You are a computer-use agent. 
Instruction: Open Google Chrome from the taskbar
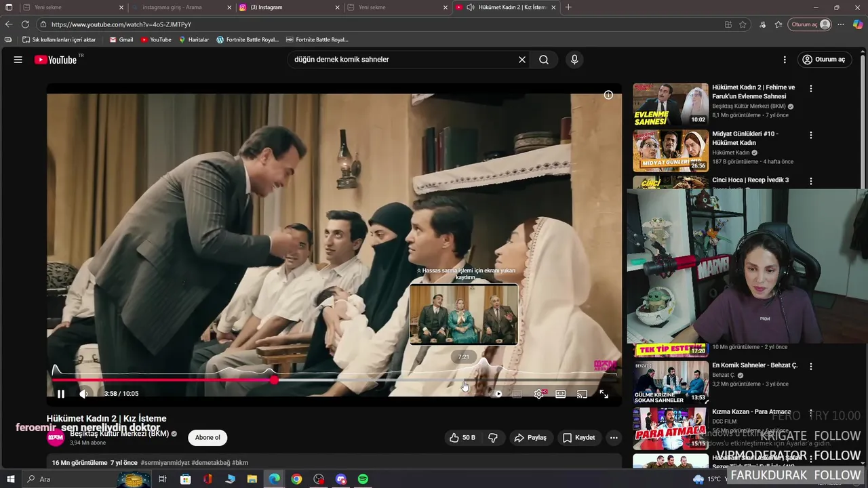tap(296, 479)
